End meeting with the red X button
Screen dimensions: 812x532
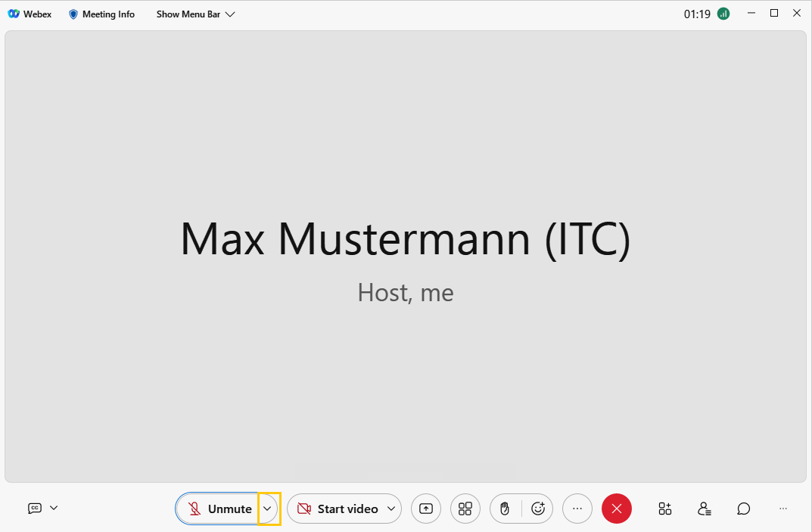coord(617,509)
